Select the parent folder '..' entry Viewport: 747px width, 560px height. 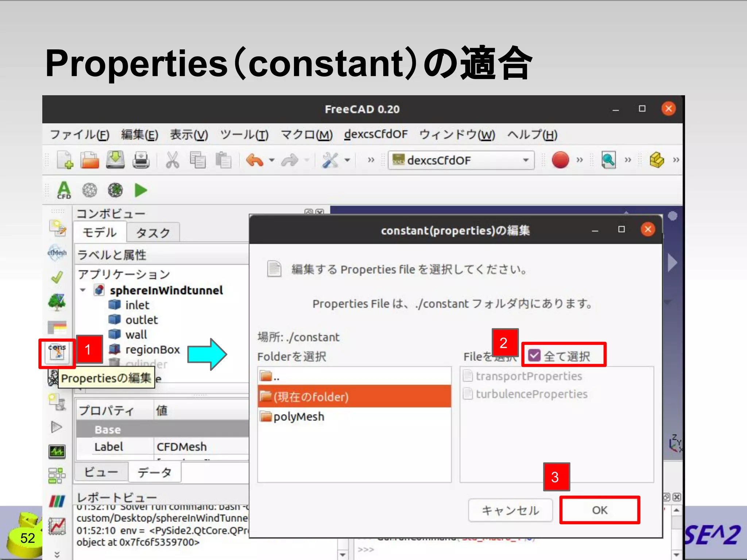[355, 376]
